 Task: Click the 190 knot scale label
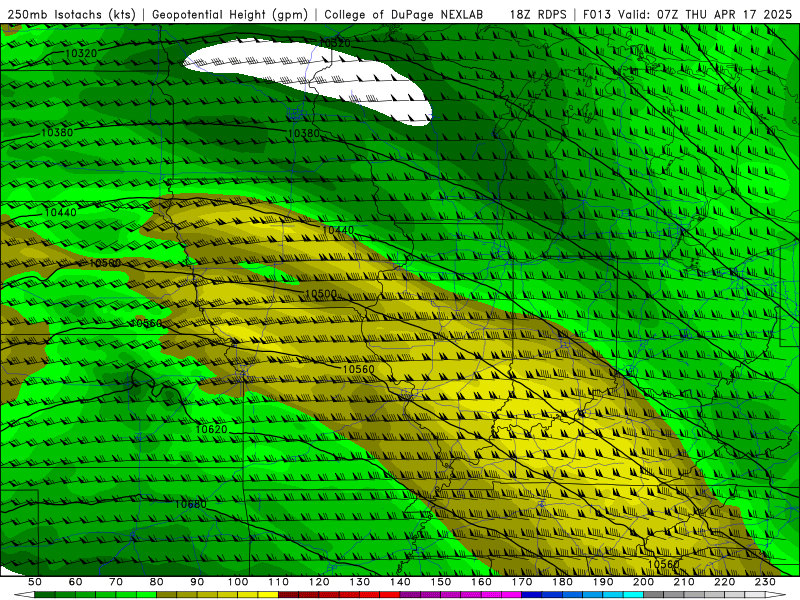coord(603,582)
